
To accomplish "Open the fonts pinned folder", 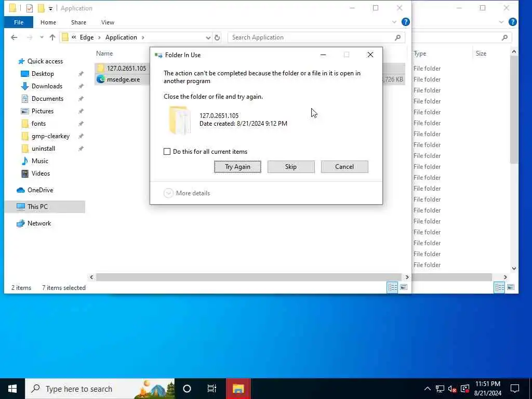I will 38,124.
